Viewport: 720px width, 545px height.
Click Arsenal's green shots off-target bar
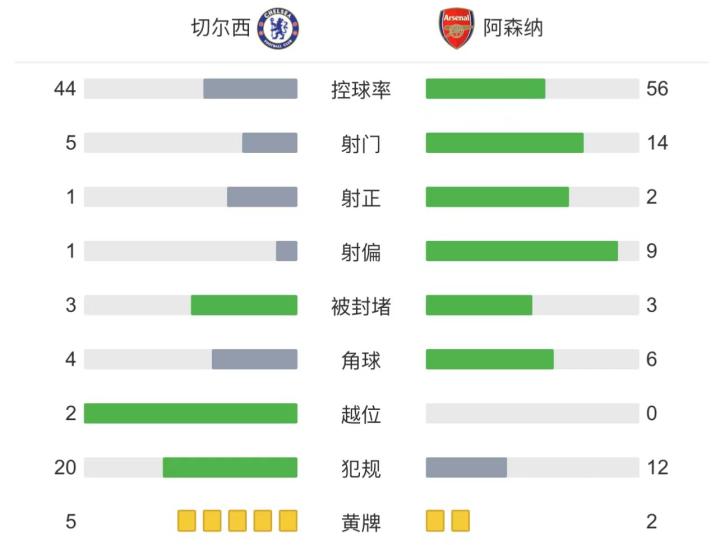click(x=521, y=251)
